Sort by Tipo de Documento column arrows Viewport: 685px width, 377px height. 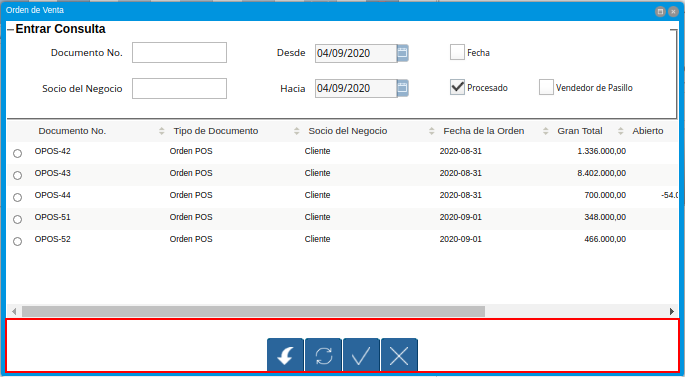(297, 131)
